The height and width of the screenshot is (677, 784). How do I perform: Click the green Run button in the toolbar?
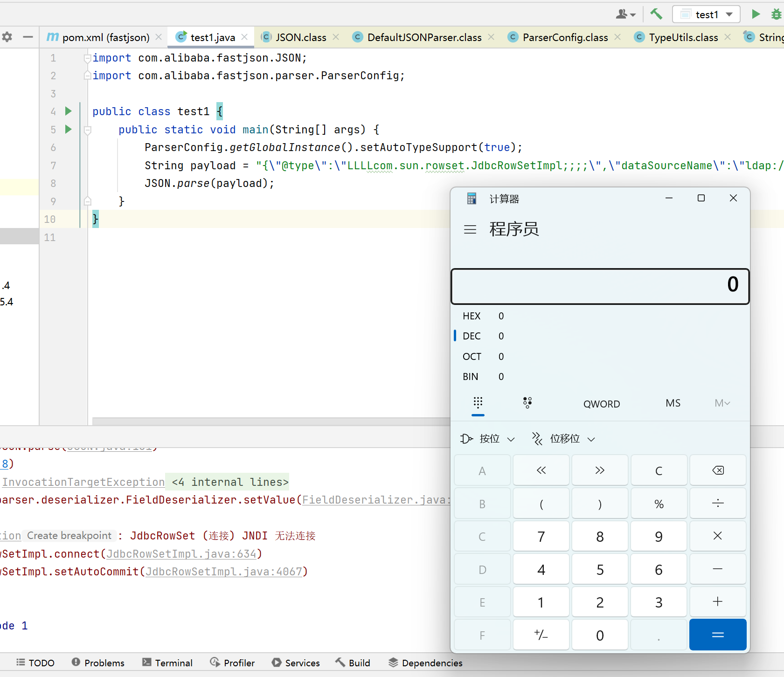756,14
